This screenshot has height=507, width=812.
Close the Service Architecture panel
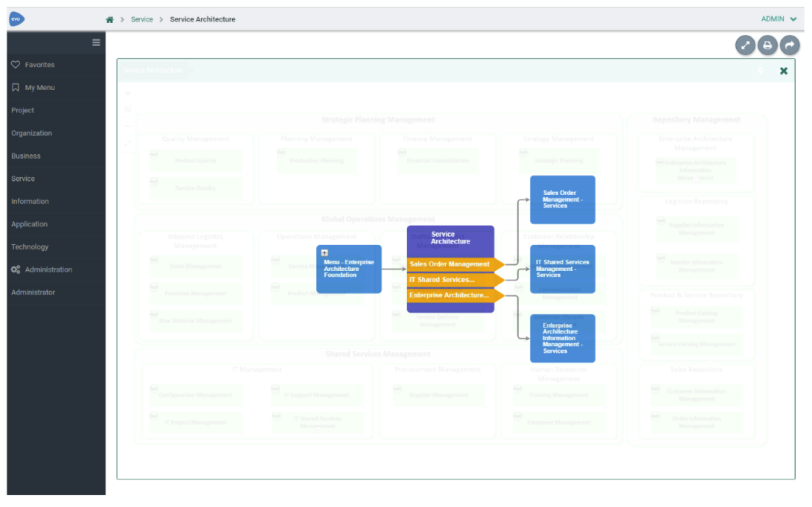pos(784,71)
